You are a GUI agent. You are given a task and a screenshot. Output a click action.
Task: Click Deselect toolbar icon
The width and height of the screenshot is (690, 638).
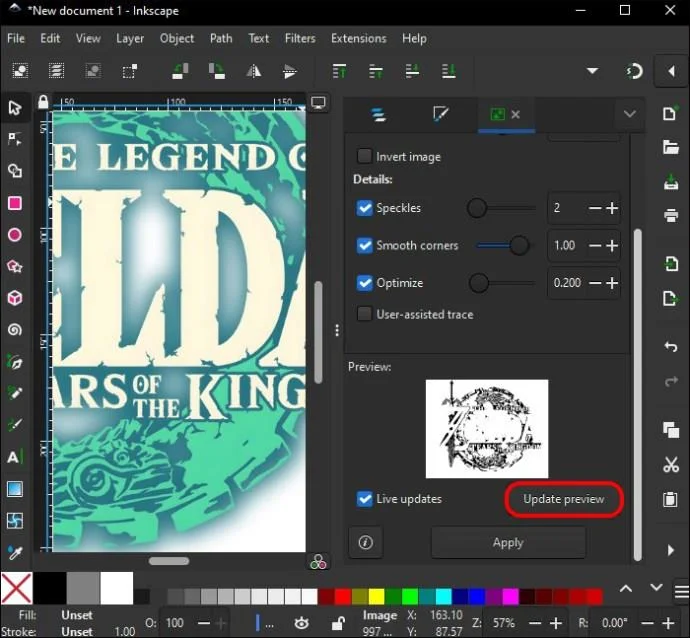tap(93, 71)
